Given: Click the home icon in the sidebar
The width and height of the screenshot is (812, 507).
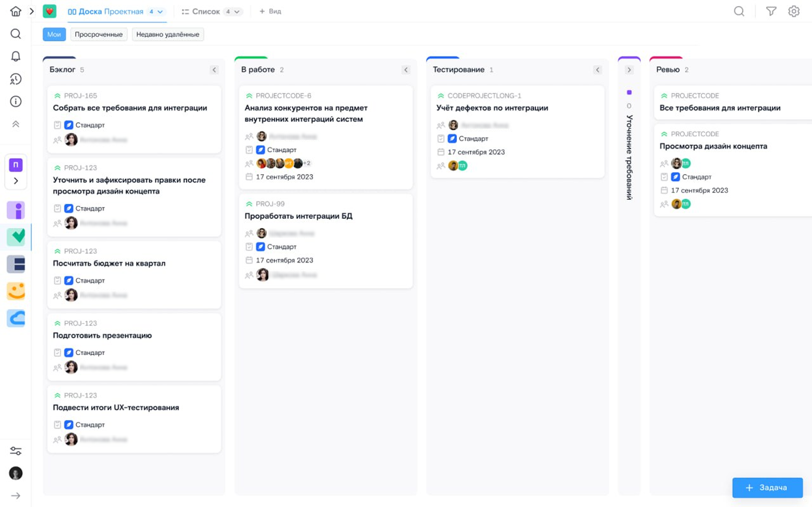Looking at the screenshot, I should [15, 11].
